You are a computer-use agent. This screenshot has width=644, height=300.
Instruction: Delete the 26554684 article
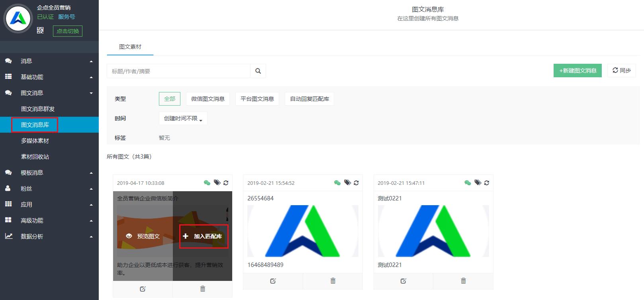pyautogui.click(x=333, y=281)
